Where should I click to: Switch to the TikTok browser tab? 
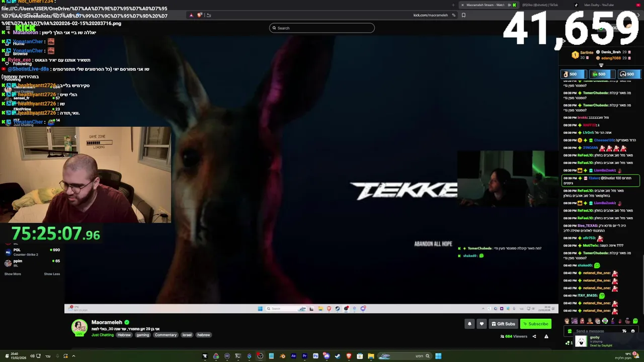[548, 5]
